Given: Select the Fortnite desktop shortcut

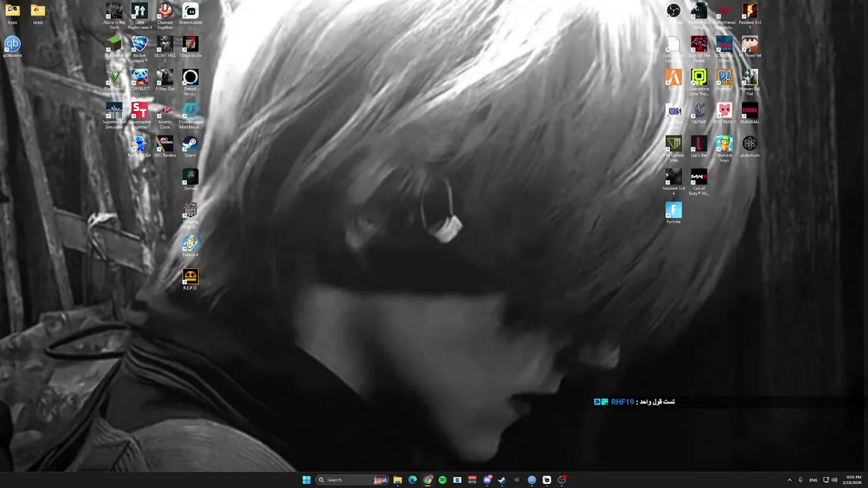Looking at the screenshot, I should 673,213.
